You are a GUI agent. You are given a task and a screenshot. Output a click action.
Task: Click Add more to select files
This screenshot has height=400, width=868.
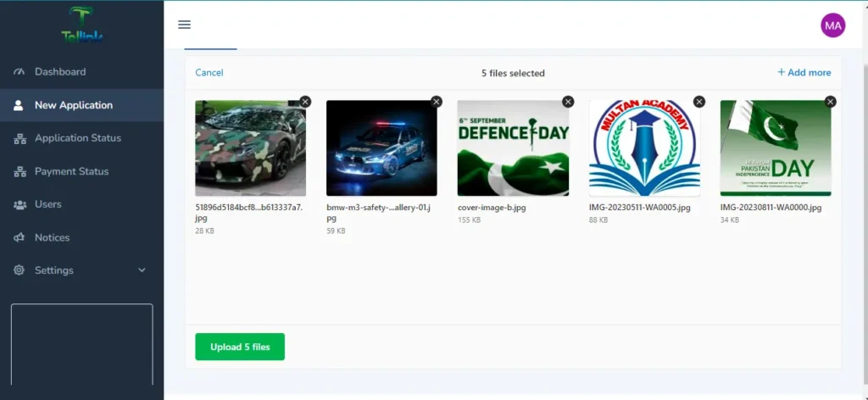click(804, 73)
